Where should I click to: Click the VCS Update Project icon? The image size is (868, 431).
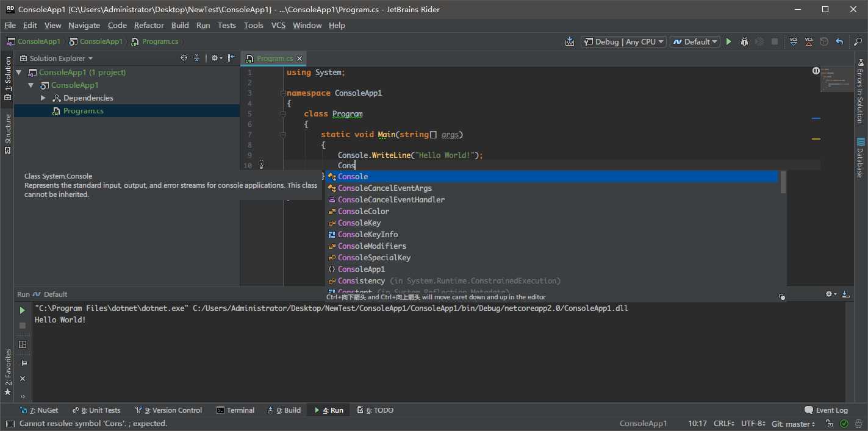coord(794,41)
